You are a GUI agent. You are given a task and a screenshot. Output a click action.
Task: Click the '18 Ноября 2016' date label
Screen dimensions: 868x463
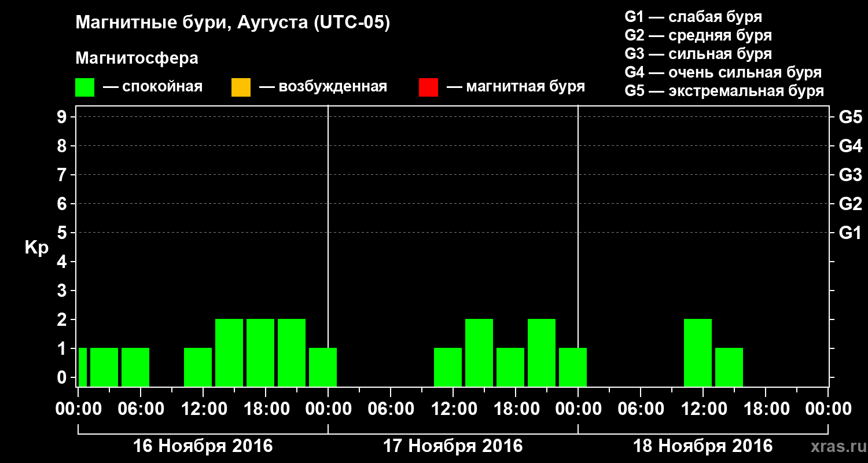[703, 446]
